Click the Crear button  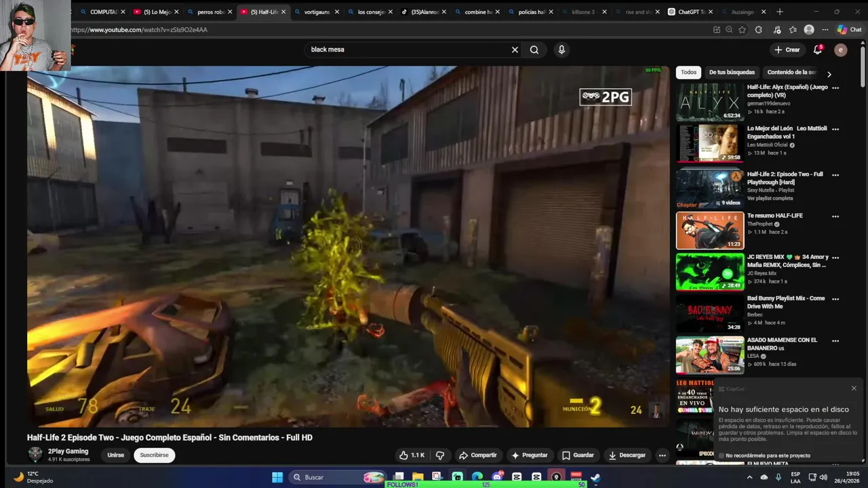tap(787, 49)
